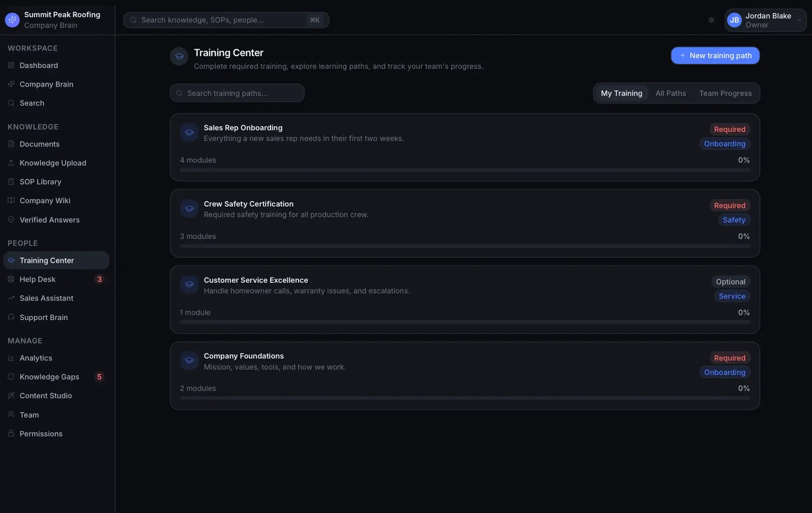The height and width of the screenshot is (513, 812).
Task: Click the Company Foundations card icon
Action: pos(189,361)
